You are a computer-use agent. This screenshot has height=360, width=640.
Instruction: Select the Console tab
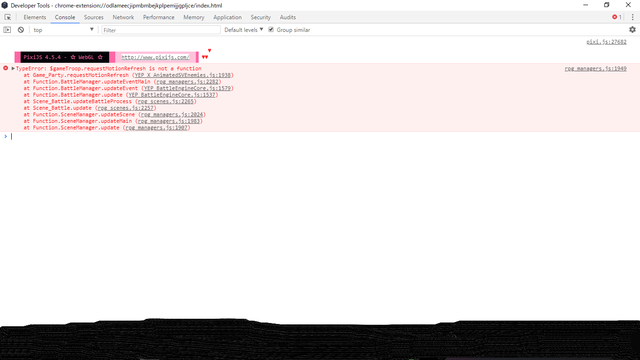tap(65, 17)
